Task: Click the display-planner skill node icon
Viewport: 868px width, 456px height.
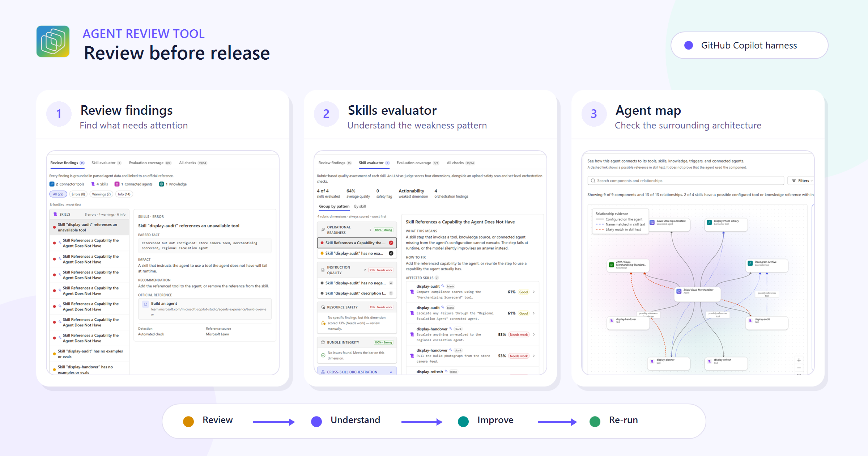Action: pyautogui.click(x=652, y=361)
